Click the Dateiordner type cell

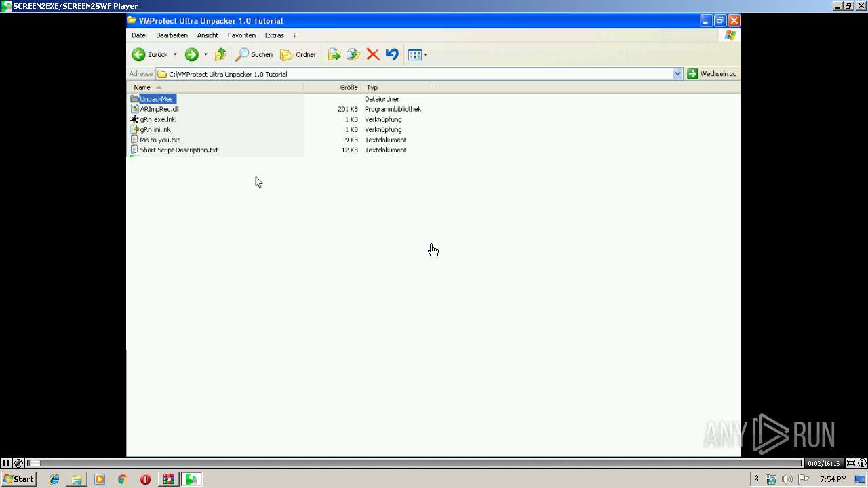click(382, 99)
